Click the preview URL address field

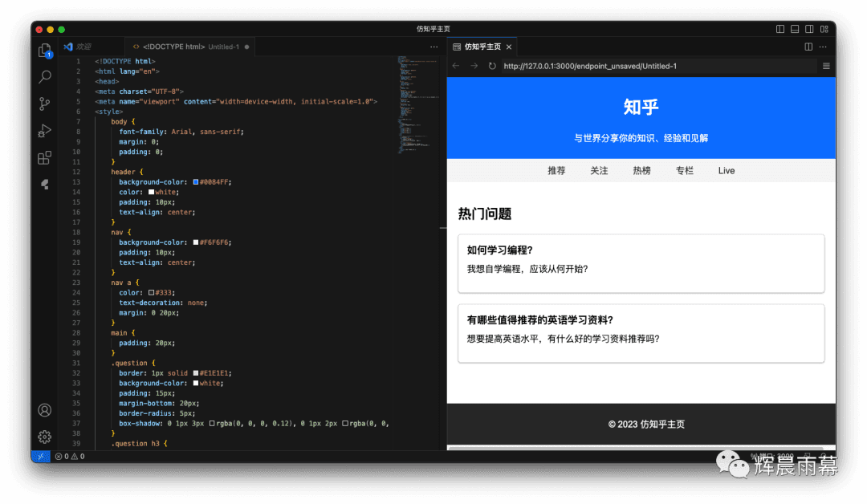pyautogui.click(x=658, y=66)
